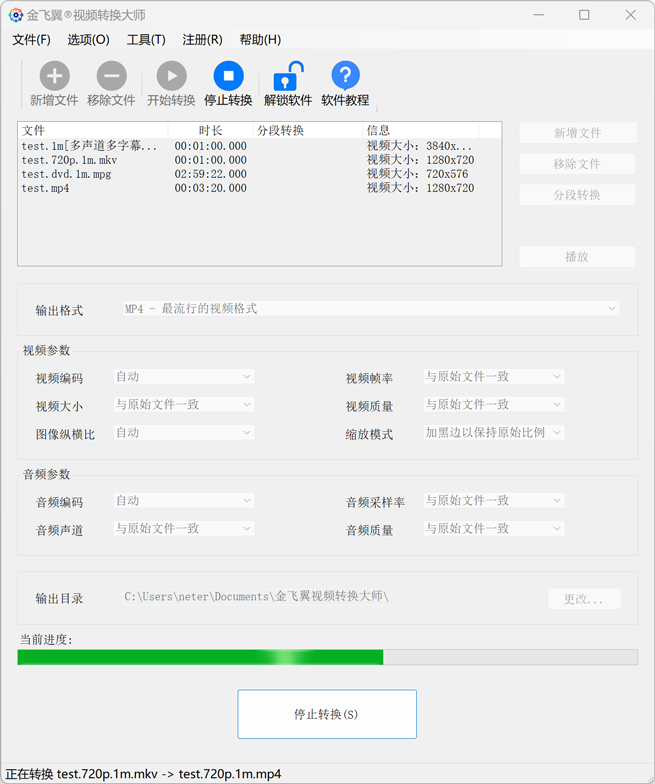The image size is (655, 784).
Task: Click duration 02:59:22.000 cell
Action: [210, 174]
